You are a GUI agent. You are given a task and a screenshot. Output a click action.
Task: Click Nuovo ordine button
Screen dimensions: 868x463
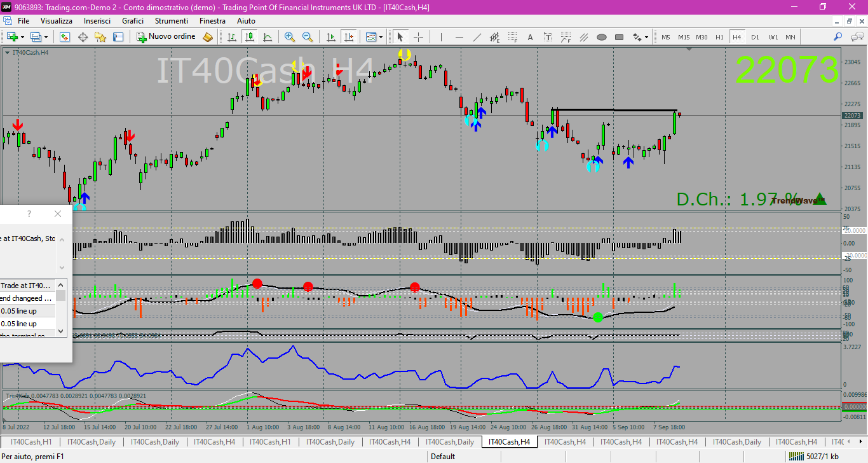(166, 37)
